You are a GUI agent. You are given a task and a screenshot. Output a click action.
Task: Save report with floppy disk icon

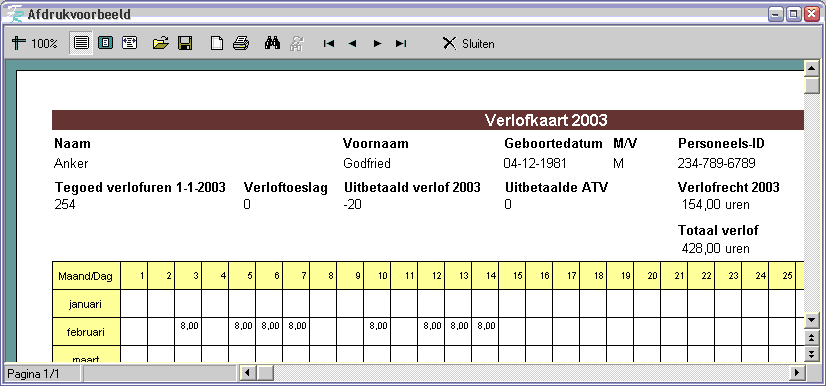185,43
